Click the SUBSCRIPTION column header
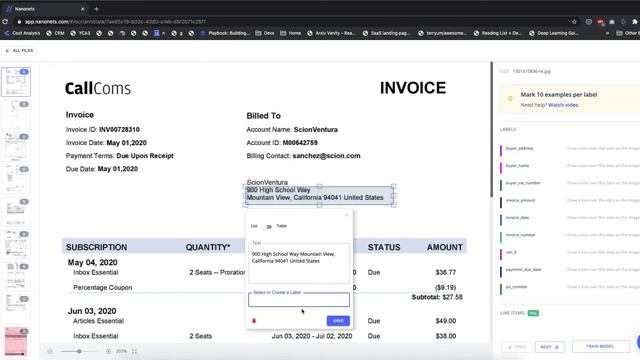This screenshot has width=640, height=360. (96, 247)
